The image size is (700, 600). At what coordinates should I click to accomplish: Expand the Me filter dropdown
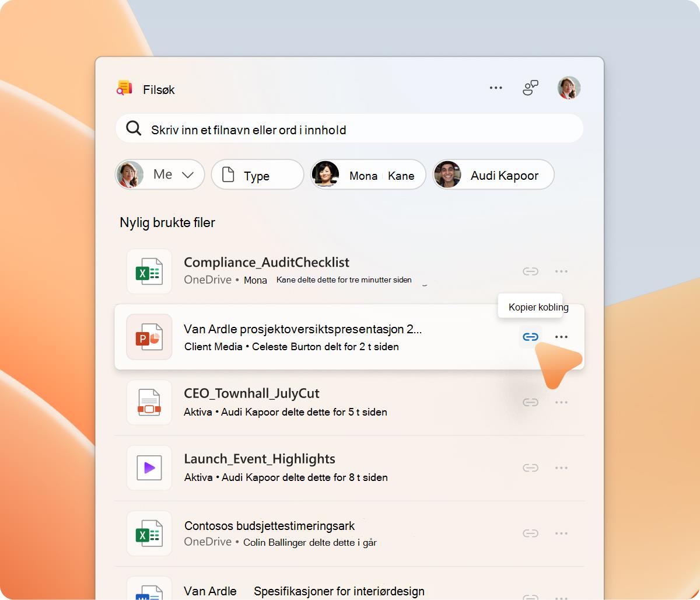[160, 175]
